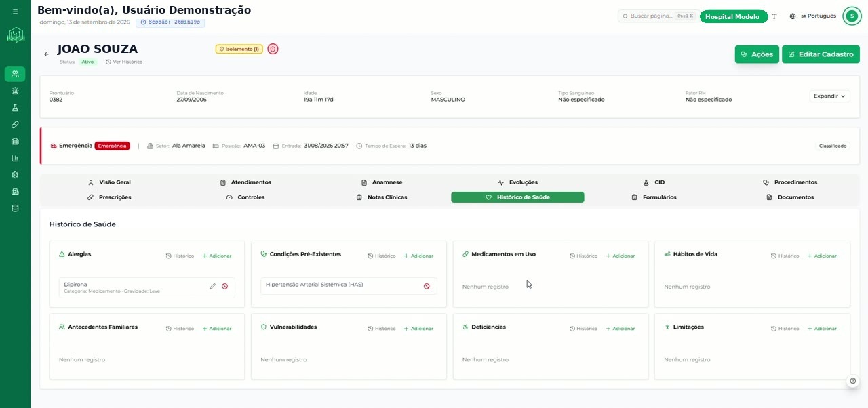Open the reports bar chart sidebar icon

pos(15,158)
